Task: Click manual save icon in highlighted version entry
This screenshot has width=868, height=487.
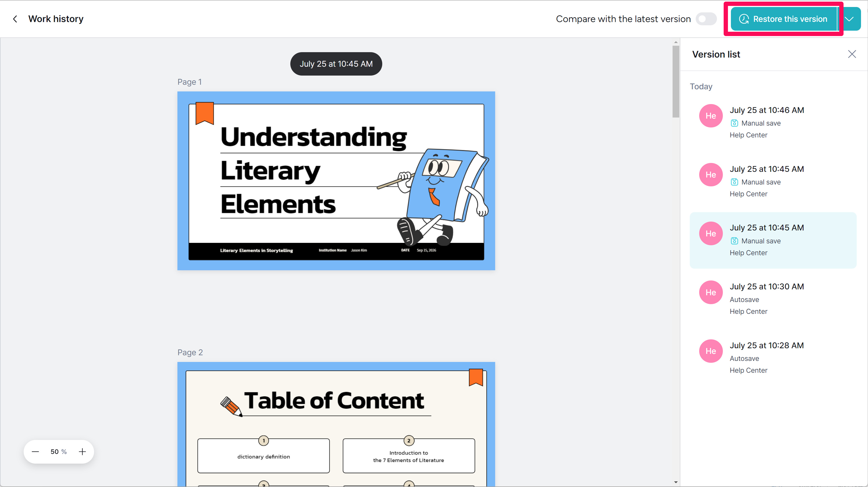Action: 734,241
